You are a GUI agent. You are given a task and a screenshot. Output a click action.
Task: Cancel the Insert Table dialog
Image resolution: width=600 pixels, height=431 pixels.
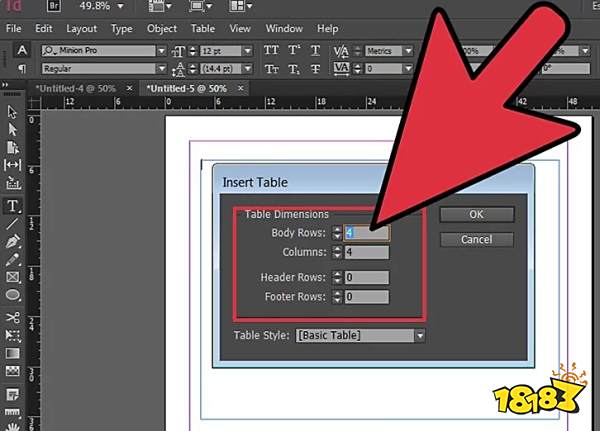coord(476,239)
